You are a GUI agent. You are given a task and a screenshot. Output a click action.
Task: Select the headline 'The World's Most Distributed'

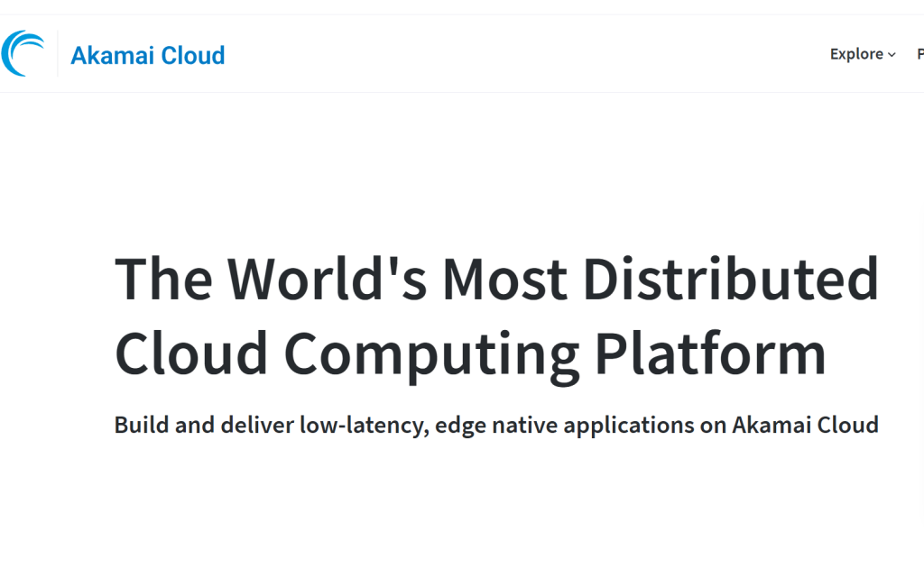pyautogui.click(x=497, y=278)
